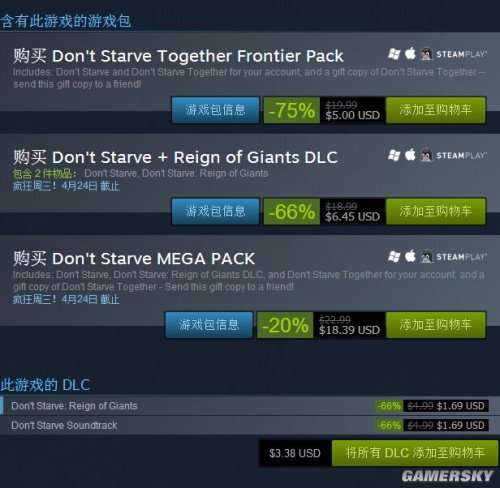This screenshot has height=488, width=500.
Task: Click Windows icon on Reign of Giants bundle
Action: click(x=394, y=155)
